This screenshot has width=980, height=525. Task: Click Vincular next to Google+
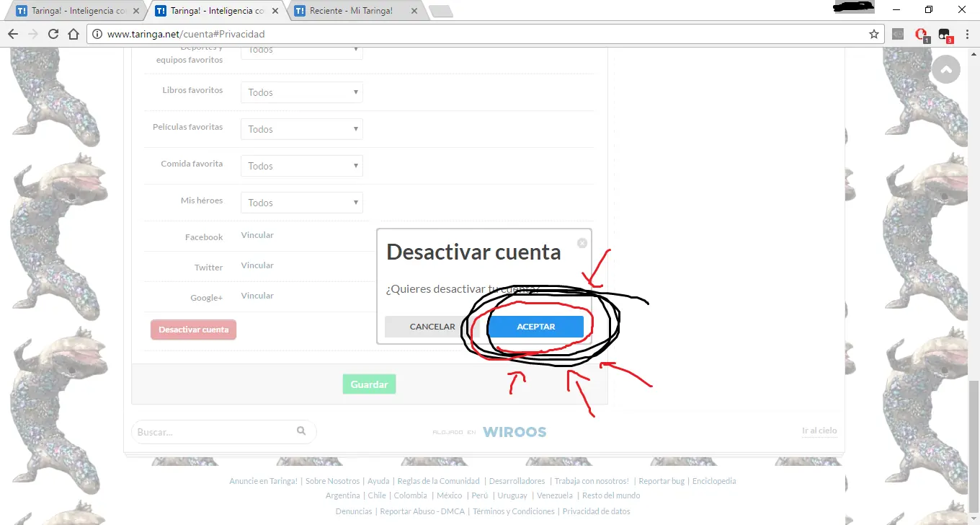pyautogui.click(x=257, y=296)
